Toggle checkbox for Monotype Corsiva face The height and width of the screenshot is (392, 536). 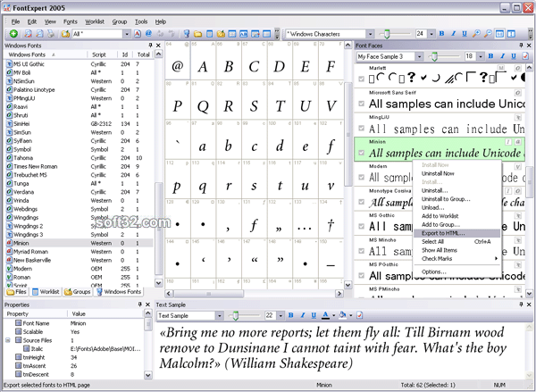pos(361,202)
